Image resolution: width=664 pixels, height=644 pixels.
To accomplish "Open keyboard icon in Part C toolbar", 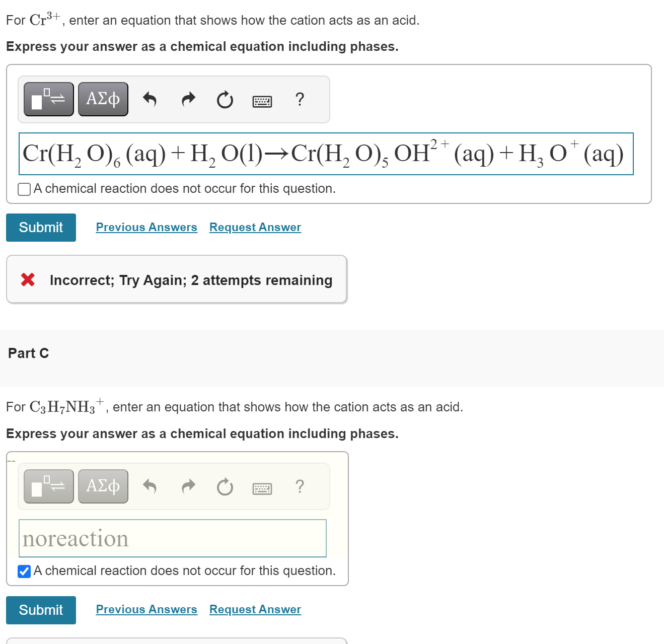I will click(x=262, y=487).
